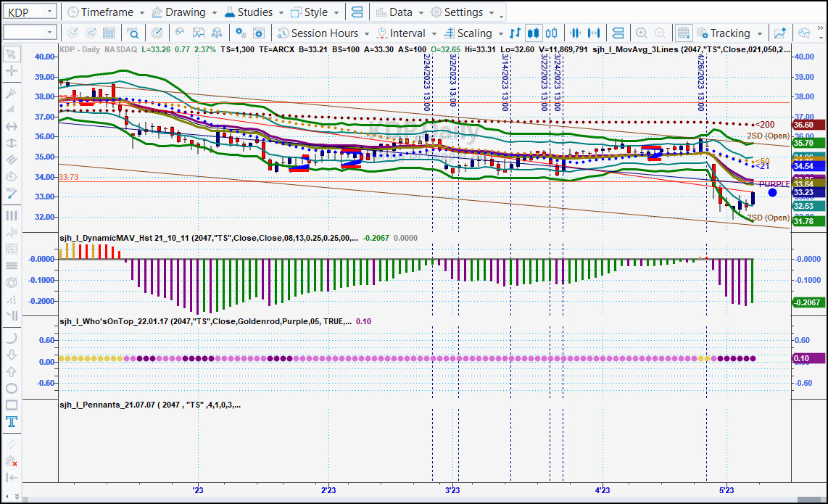The height and width of the screenshot is (504, 828).
Task: Select the Text drawing tool
Action: 11,421
